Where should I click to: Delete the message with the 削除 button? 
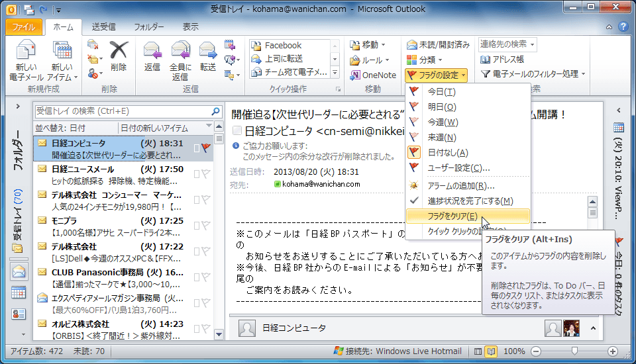pyautogui.click(x=119, y=57)
